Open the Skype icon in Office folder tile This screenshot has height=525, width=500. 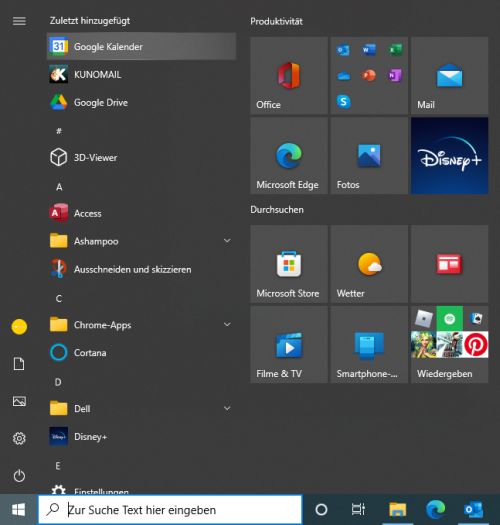(343, 101)
